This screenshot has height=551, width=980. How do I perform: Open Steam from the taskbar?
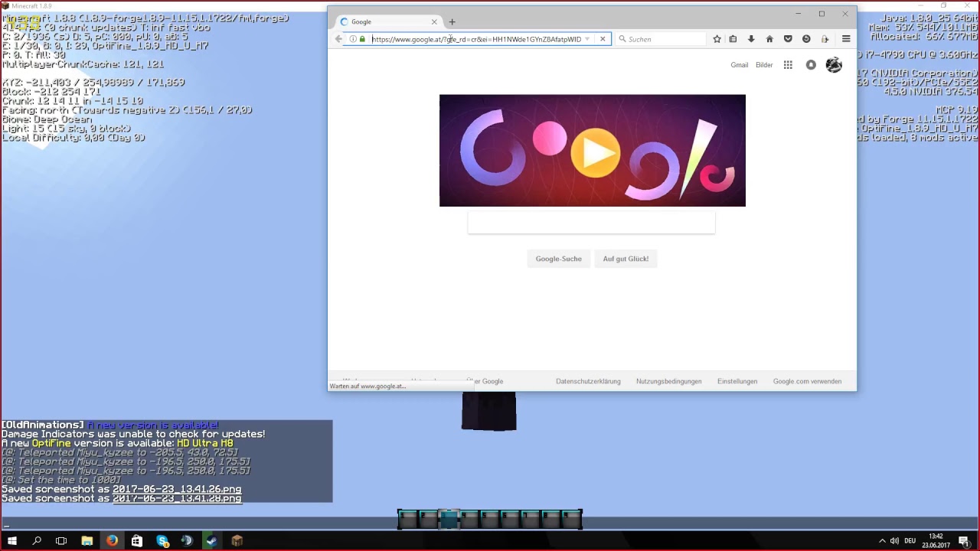click(x=211, y=541)
